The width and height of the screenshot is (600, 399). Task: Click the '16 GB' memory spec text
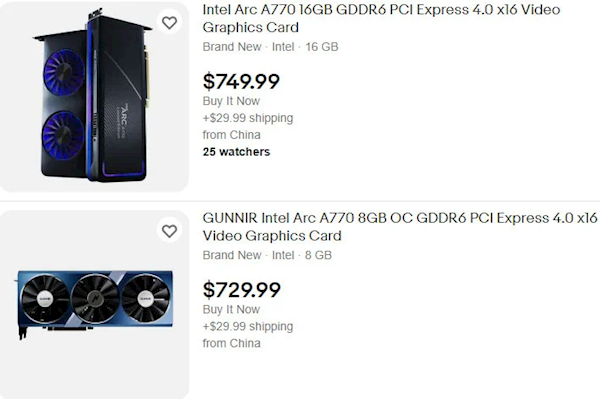[x=321, y=47]
